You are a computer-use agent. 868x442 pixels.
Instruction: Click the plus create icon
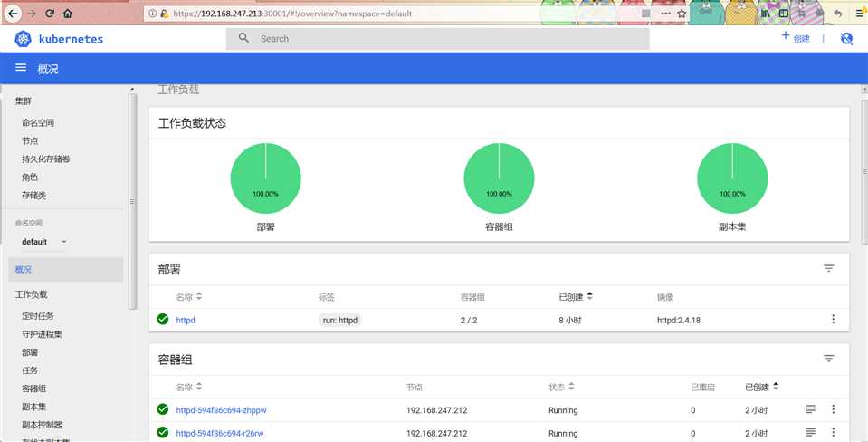[x=785, y=35]
